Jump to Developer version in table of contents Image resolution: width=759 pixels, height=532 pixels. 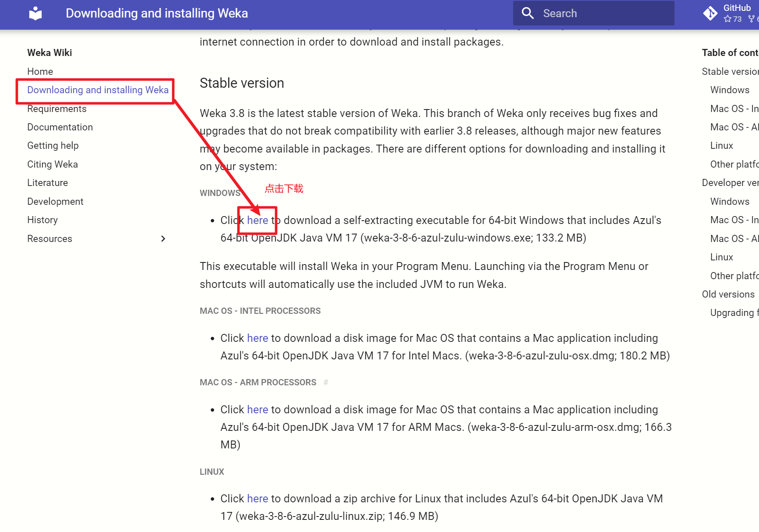point(730,183)
